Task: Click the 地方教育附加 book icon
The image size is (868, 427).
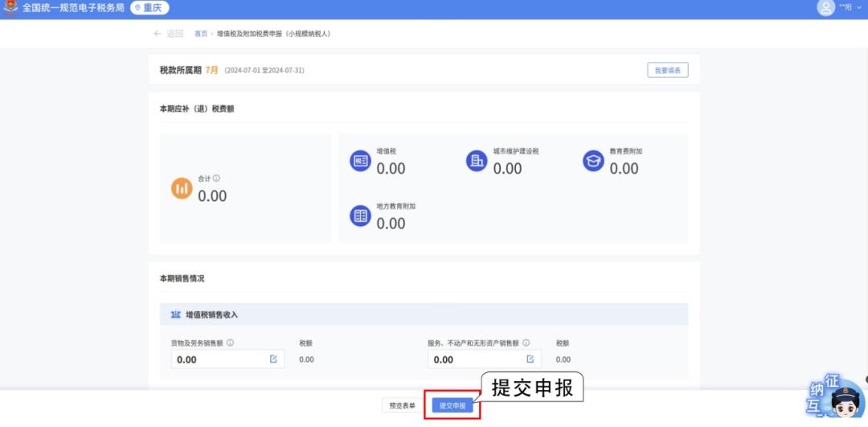Action: tap(360, 216)
